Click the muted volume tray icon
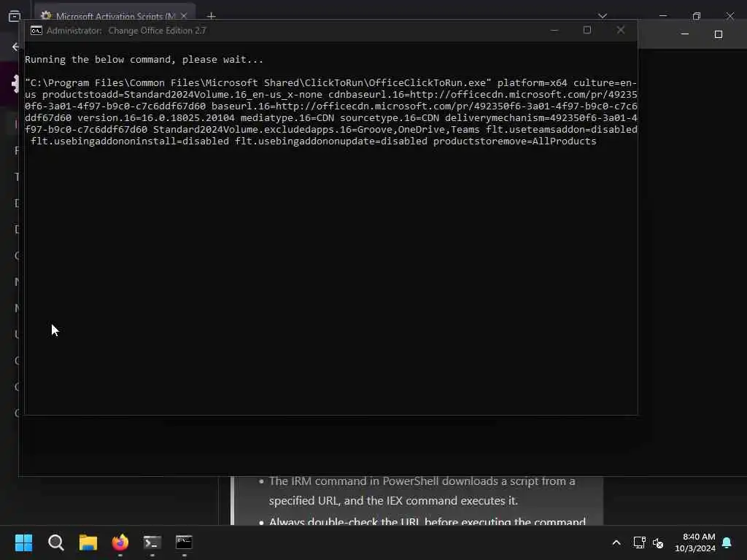The image size is (747, 560). pyautogui.click(x=659, y=542)
